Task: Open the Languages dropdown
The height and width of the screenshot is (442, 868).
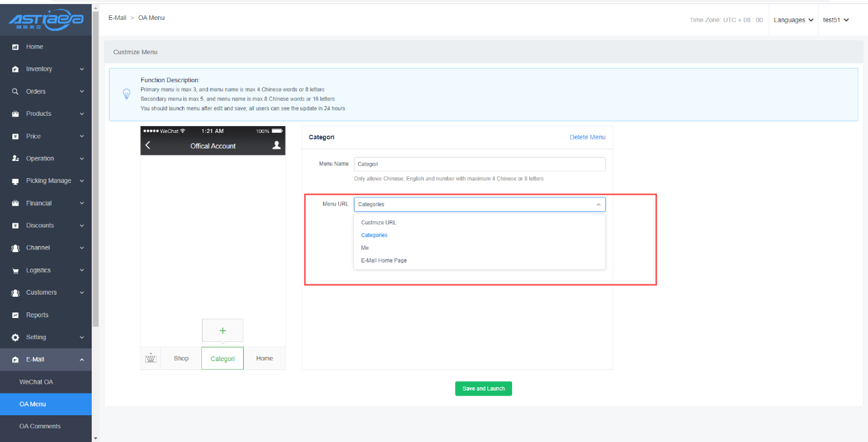Action: click(x=793, y=20)
